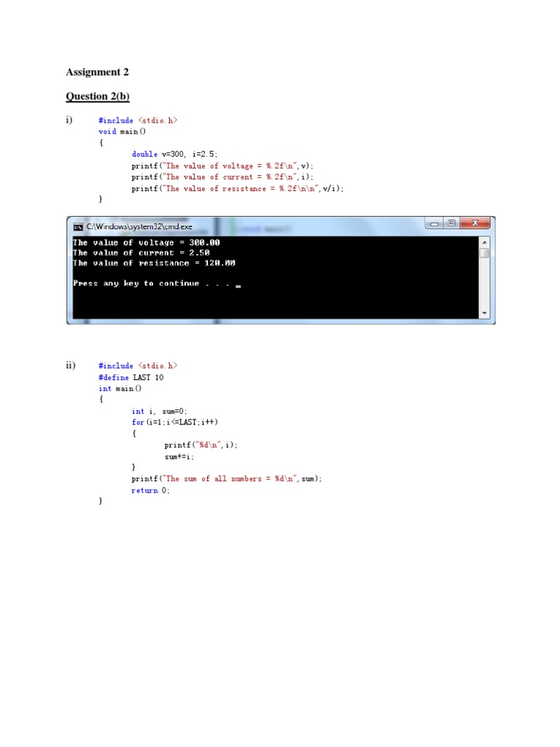This screenshot has width=560, height=747.
Task: Click printf line with 'value of voltage'
Action: coord(222,166)
